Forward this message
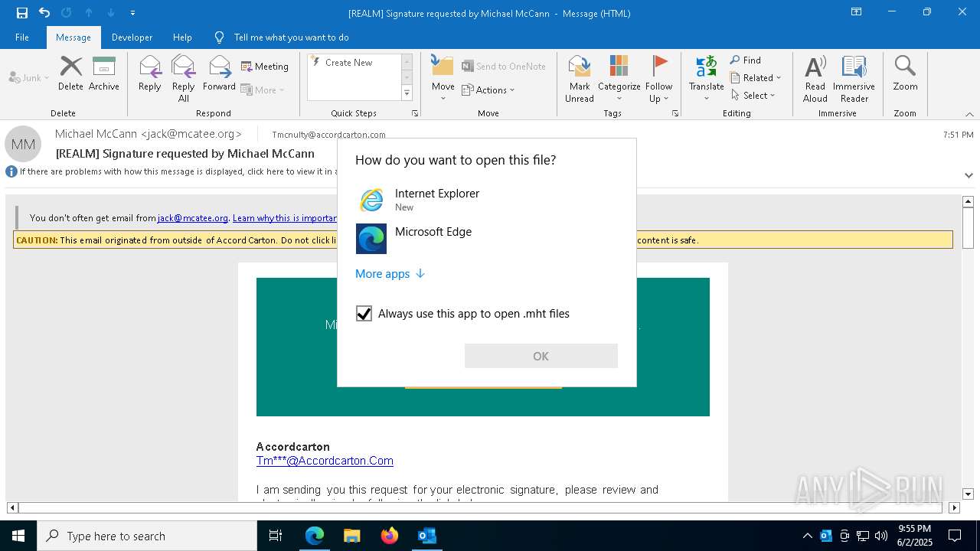 click(x=219, y=73)
